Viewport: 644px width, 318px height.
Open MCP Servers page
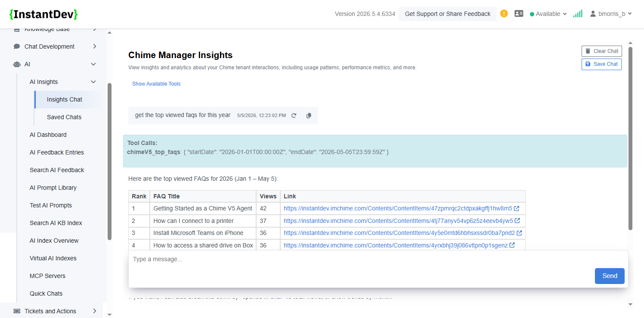pos(48,276)
